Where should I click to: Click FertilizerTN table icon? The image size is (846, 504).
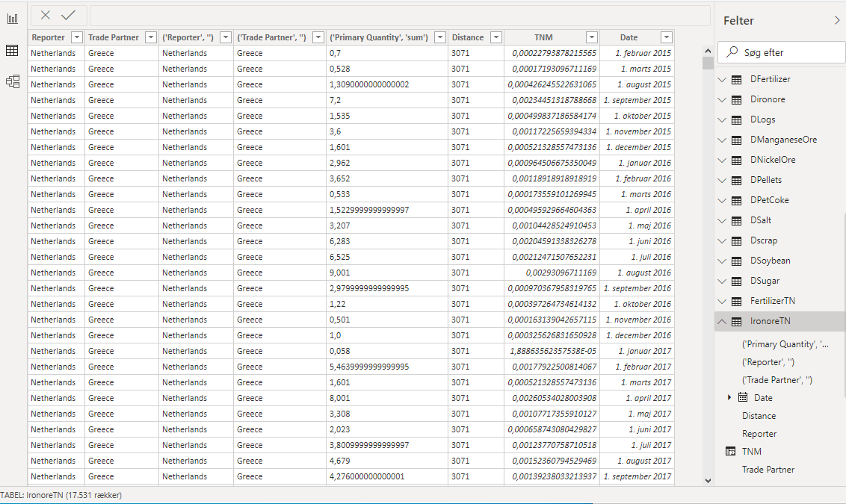point(736,302)
